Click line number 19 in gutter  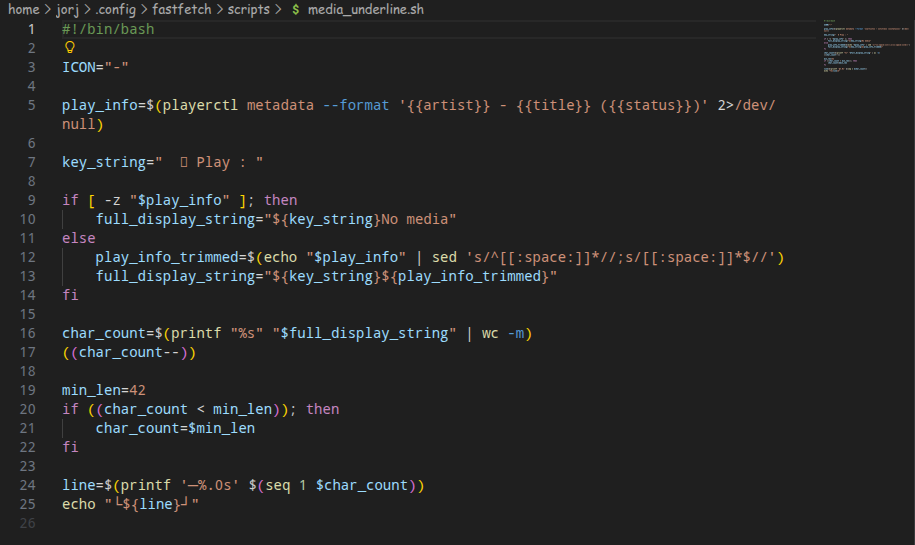(x=27, y=390)
